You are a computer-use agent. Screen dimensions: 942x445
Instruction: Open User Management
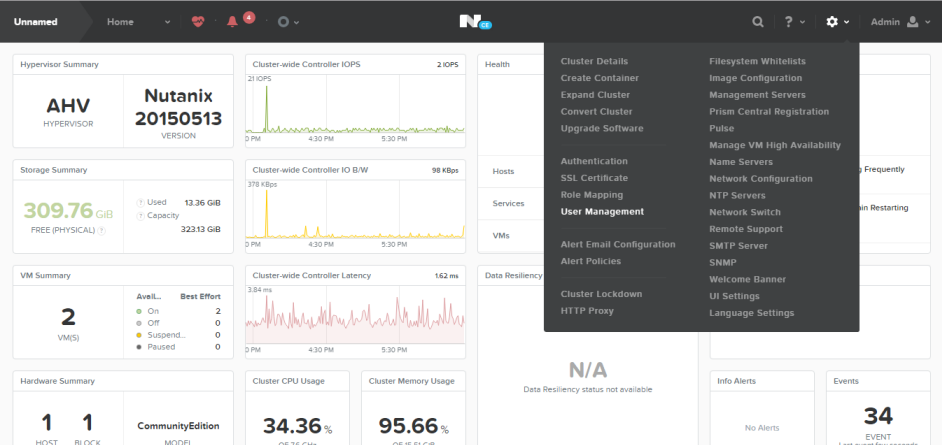pyautogui.click(x=602, y=212)
